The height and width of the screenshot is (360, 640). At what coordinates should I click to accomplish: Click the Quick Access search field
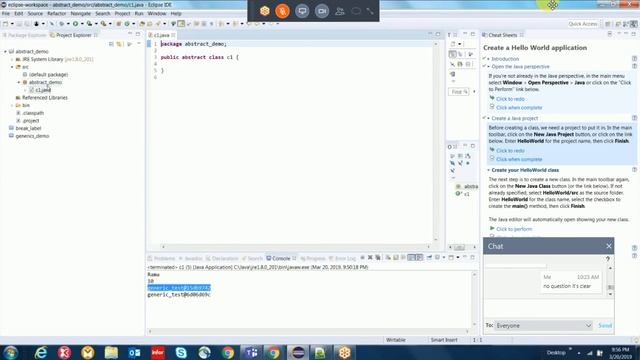pos(582,24)
